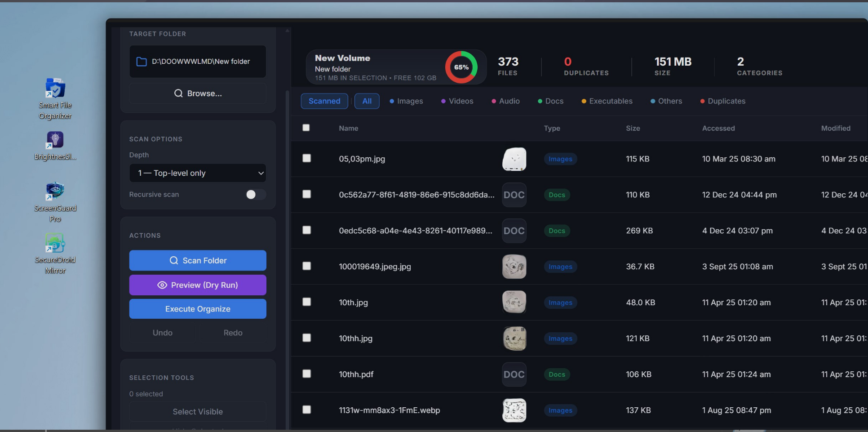Image resolution: width=868 pixels, height=432 pixels.
Task: Check the box for 0c562a77 file
Action: tap(306, 194)
